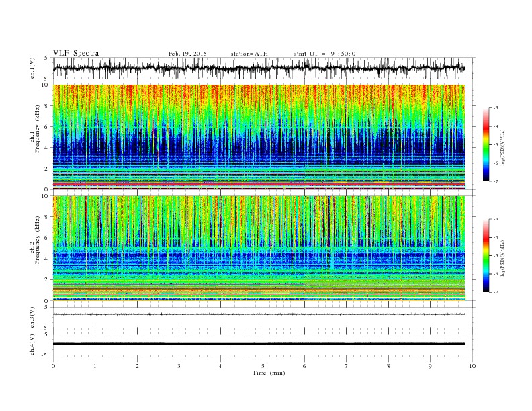Click the 'ch.3(V)' axis label

pos(32,318)
